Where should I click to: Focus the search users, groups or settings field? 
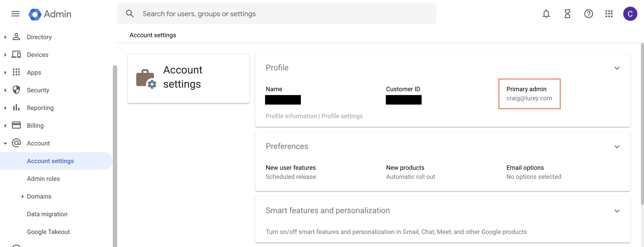point(275,14)
